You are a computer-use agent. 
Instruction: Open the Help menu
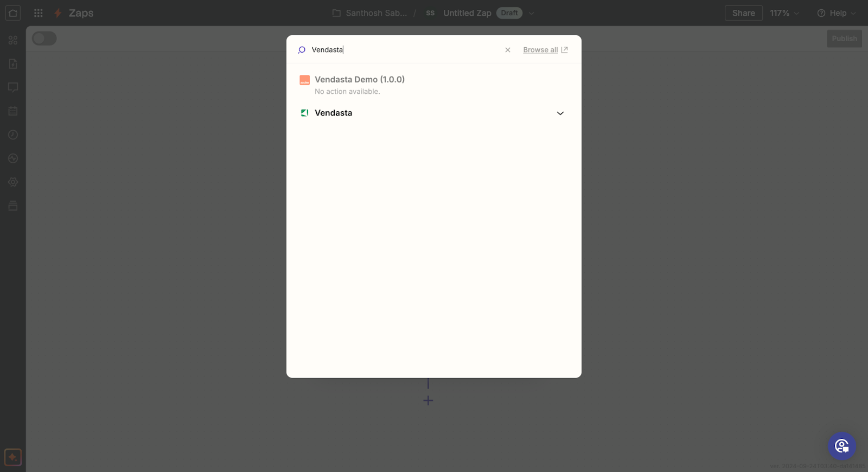[x=837, y=13]
